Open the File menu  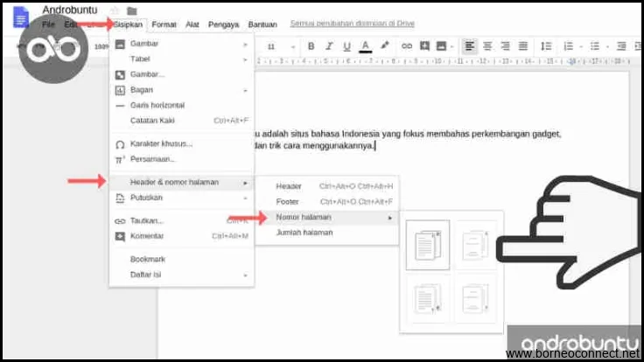coord(48,24)
